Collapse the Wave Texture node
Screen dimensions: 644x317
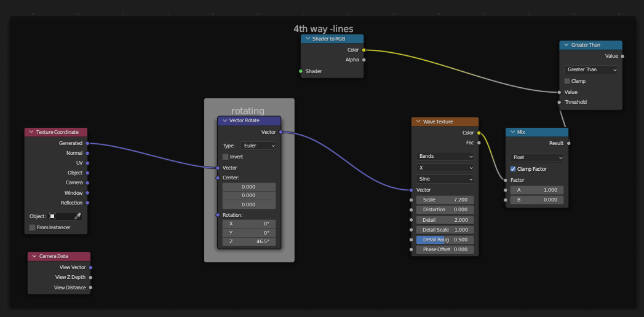tap(418, 122)
